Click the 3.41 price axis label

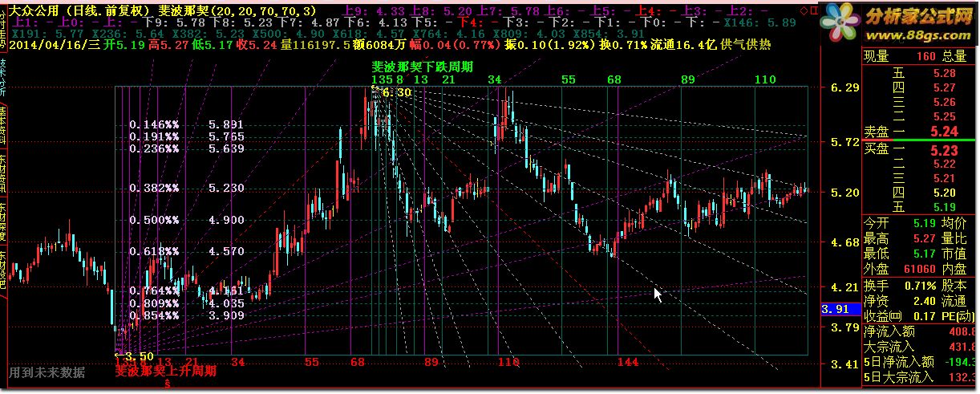[x=844, y=364]
